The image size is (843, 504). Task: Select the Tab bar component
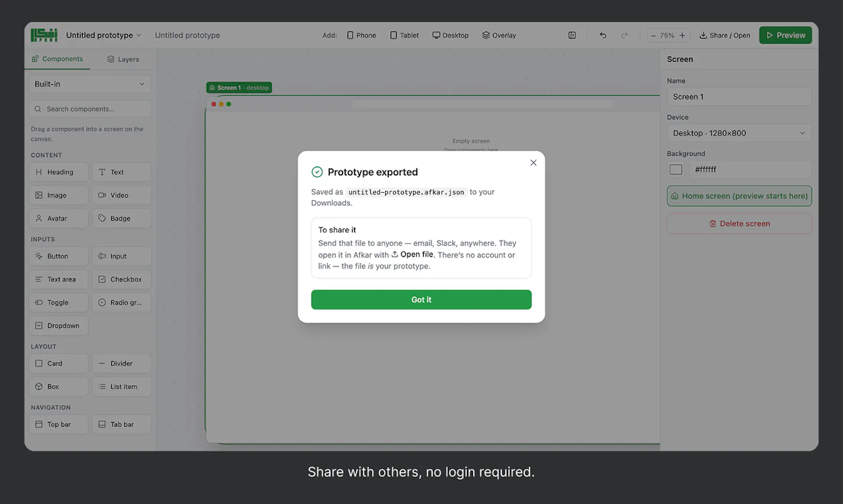click(x=122, y=425)
